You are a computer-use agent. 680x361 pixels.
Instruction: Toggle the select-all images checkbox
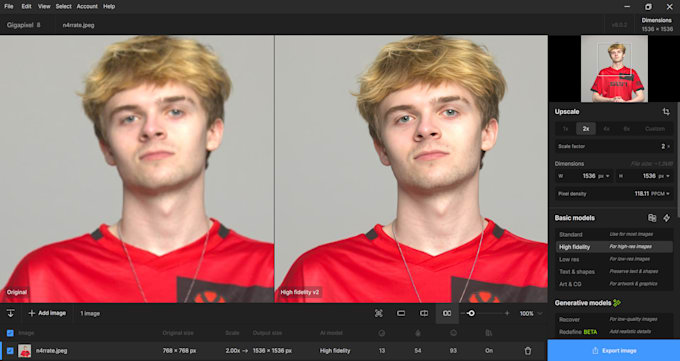coord(10,333)
